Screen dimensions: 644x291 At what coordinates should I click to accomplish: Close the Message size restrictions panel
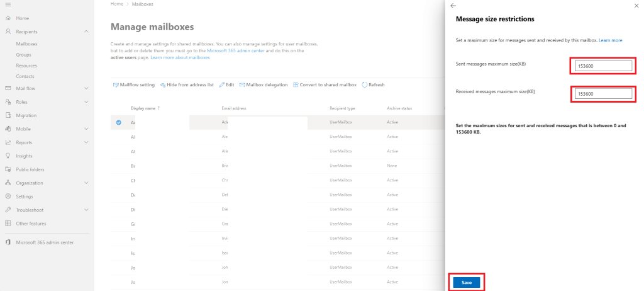point(636,6)
